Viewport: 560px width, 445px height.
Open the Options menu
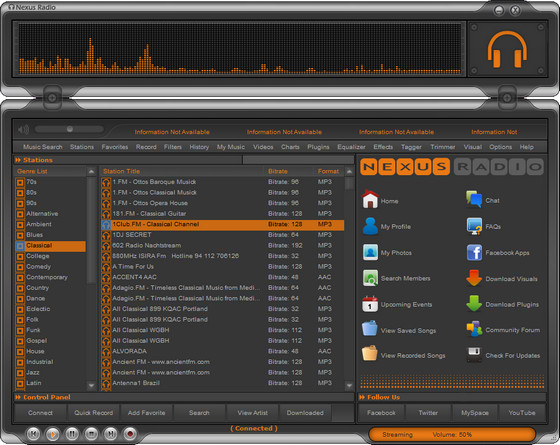(500, 147)
